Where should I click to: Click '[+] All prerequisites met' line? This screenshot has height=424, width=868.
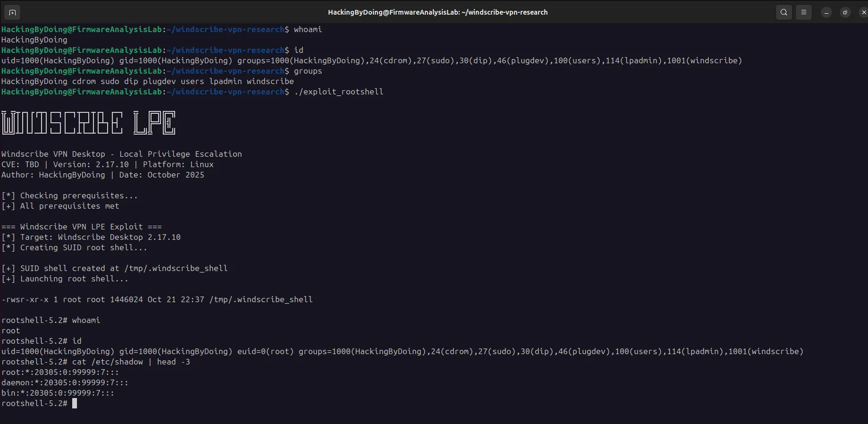coord(60,206)
